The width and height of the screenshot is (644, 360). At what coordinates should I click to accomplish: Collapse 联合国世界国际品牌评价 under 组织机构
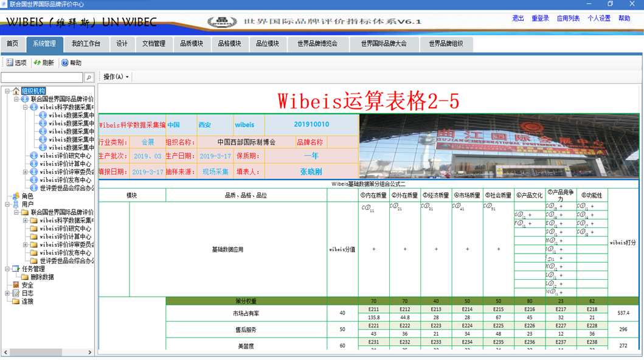(x=16, y=99)
